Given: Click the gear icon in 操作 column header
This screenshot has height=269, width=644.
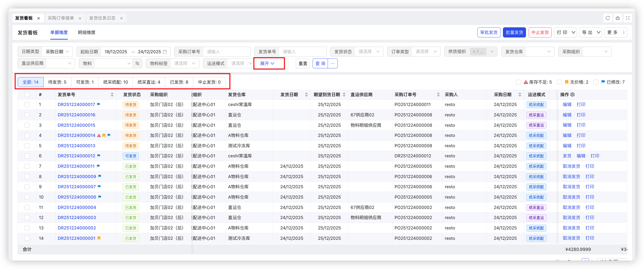Looking at the screenshot, I should click(x=573, y=94).
